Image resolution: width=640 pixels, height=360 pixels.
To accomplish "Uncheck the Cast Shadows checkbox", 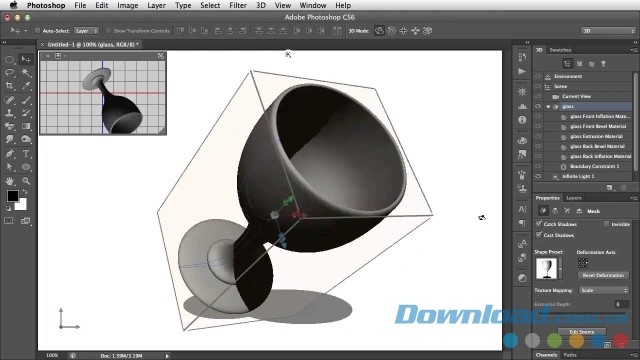I will [x=539, y=235].
